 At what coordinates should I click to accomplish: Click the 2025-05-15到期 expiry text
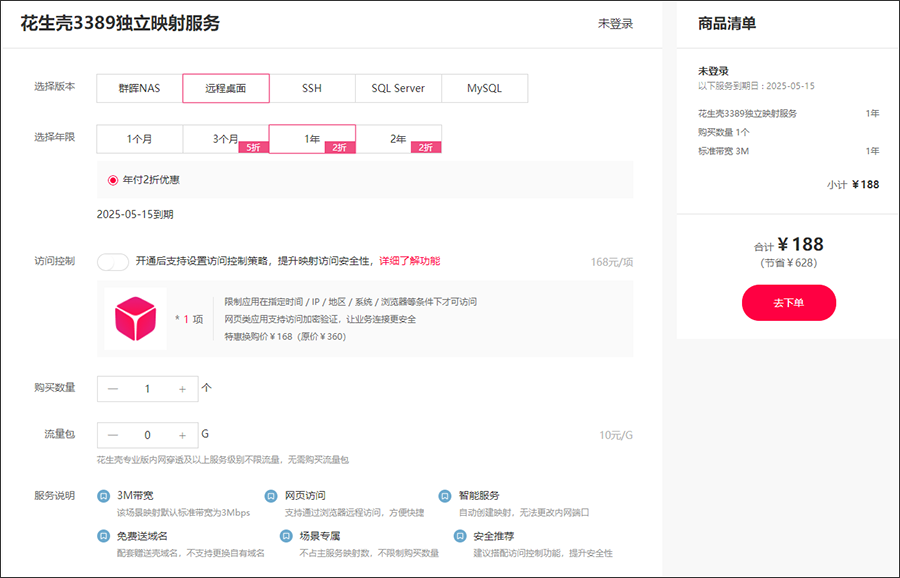click(x=135, y=215)
